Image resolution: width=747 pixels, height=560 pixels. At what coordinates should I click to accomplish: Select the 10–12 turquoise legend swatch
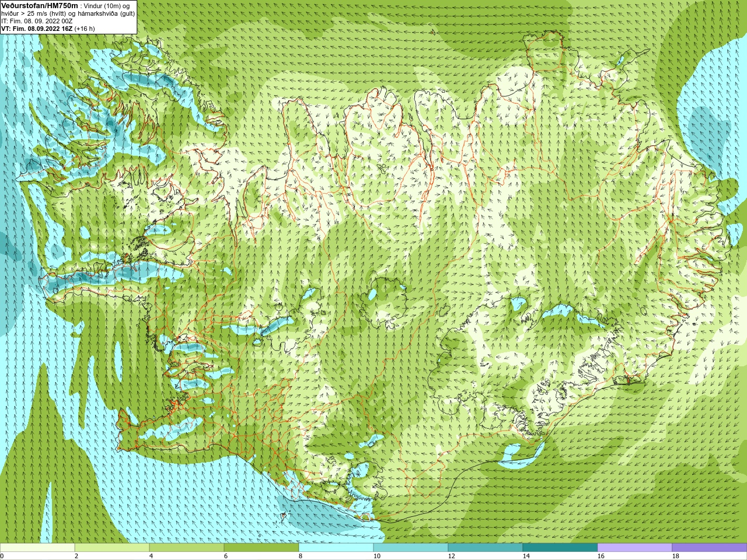411,548
